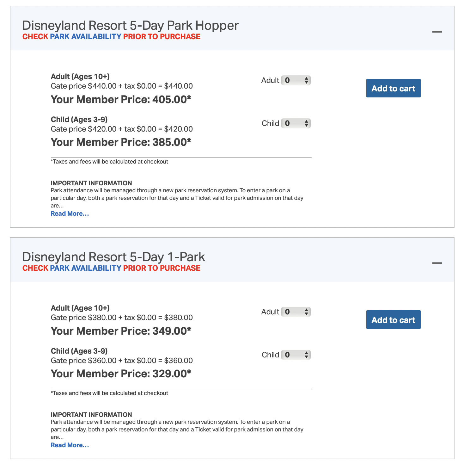Open the Child quantity dropdown for Park Hopper
Image resolution: width=476 pixels, height=470 pixels.
[x=296, y=123]
